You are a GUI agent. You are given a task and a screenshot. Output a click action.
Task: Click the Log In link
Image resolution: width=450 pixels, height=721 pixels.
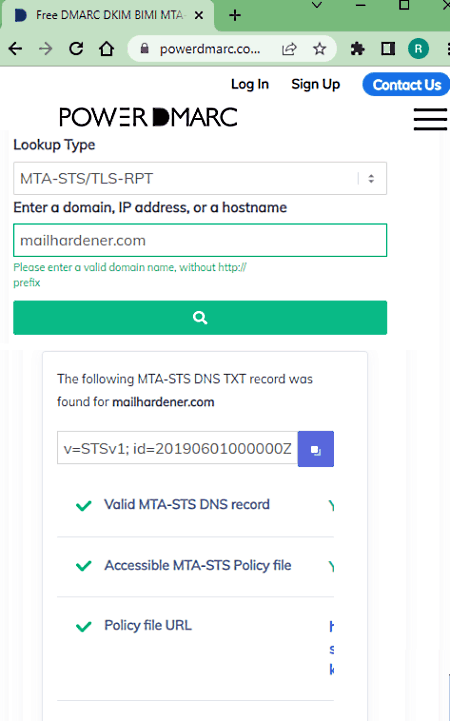(x=250, y=84)
